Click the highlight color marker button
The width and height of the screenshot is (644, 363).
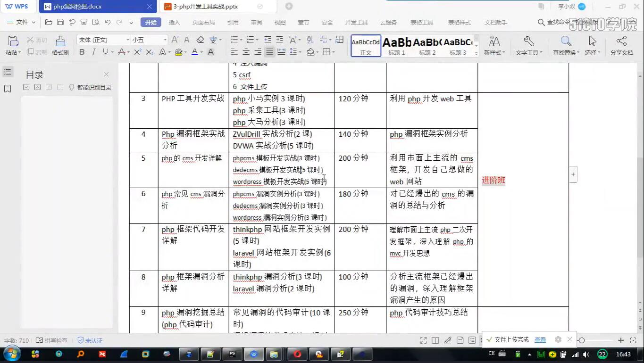[178, 52]
